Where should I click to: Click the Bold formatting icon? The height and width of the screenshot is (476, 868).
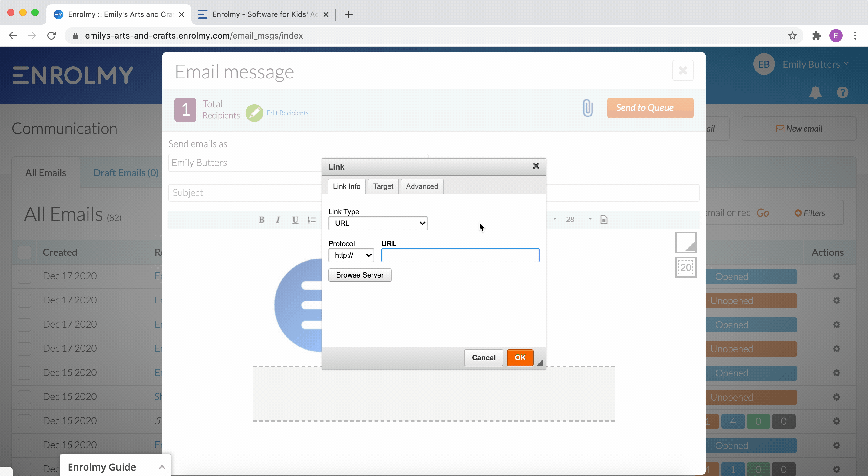click(261, 220)
